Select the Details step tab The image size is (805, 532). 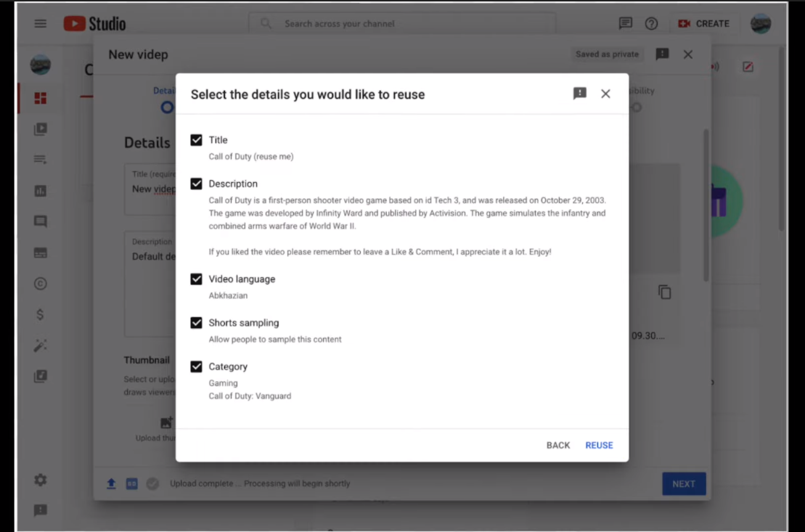point(164,99)
